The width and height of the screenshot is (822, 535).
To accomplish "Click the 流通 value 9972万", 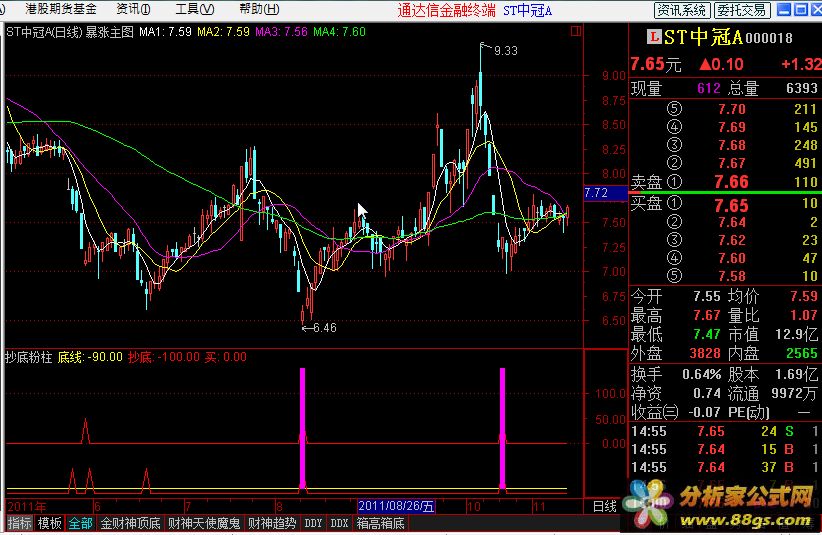I will point(794,393).
